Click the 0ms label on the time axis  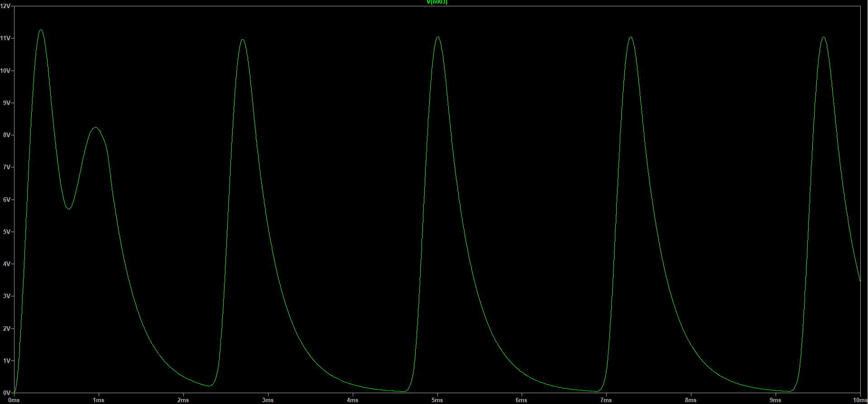click(x=14, y=400)
